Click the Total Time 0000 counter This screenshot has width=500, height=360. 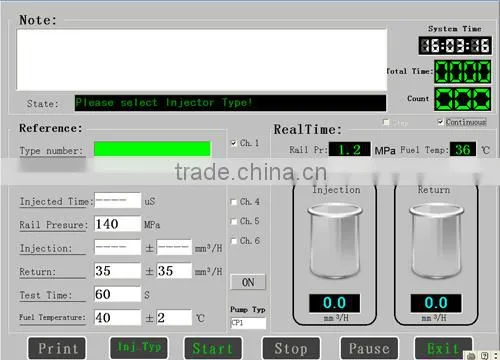coord(463,71)
